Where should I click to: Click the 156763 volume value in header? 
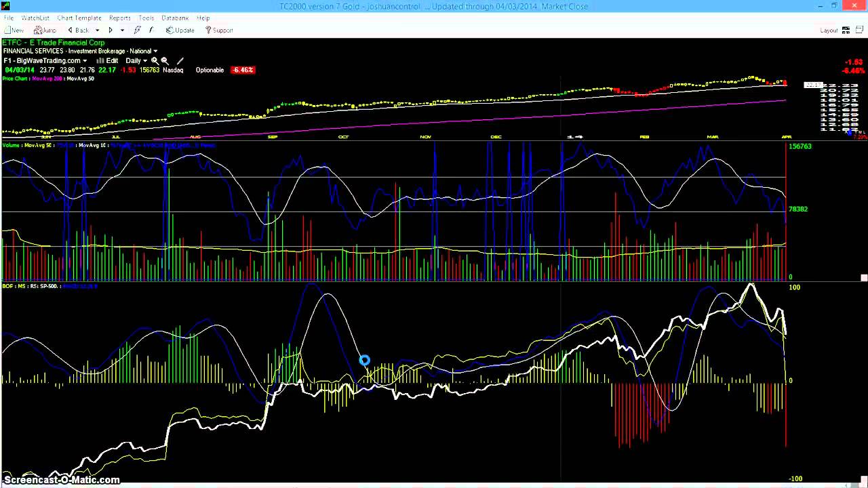click(x=149, y=70)
